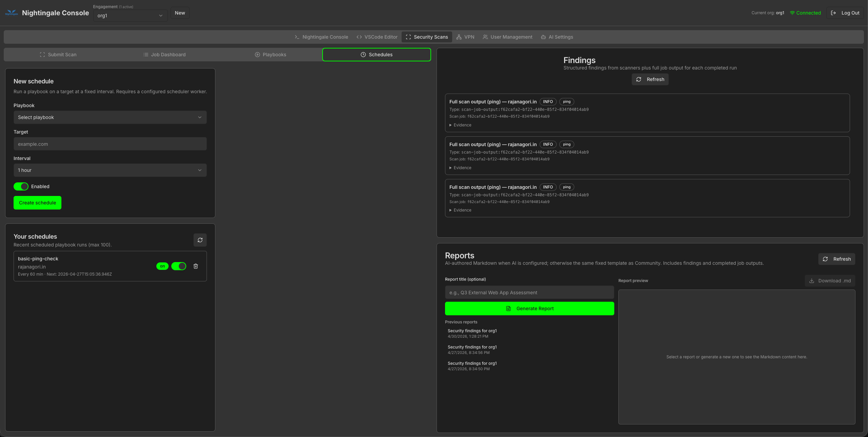868x437 pixels.
Task: Switch to the Job Dashboard sub-tab
Action: pyautogui.click(x=164, y=55)
